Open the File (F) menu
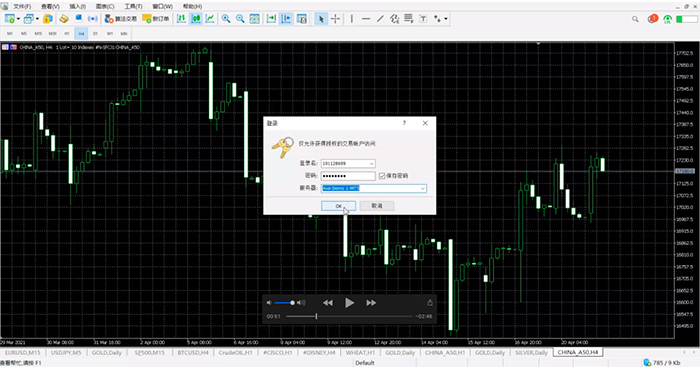This screenshot has height=367, width=700. click(22, 6)
